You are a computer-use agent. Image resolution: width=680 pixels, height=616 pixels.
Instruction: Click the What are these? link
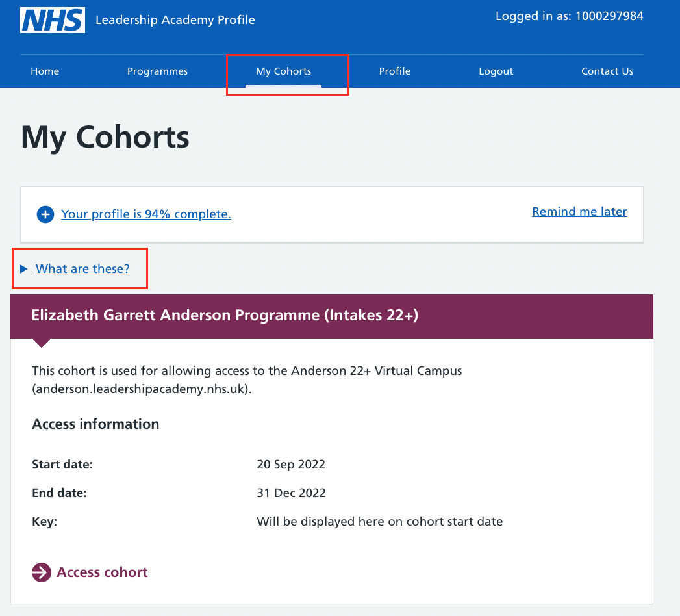click(82, 269)
